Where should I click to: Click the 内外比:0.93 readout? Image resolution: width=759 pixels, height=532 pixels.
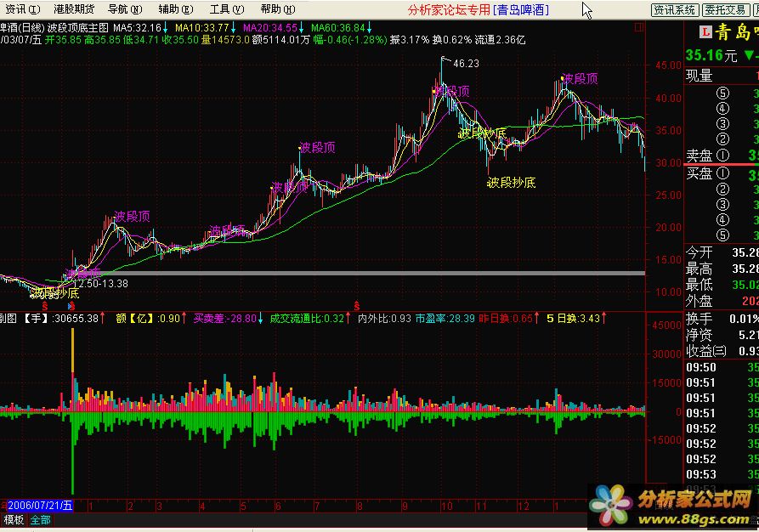(x=384, y=319)
